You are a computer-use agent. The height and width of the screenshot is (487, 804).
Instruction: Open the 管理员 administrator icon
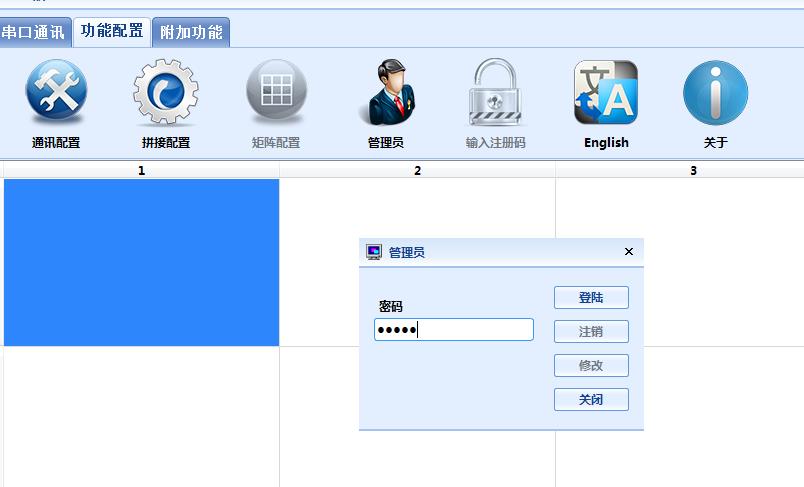pyautogui.click(x=386, y=94)
